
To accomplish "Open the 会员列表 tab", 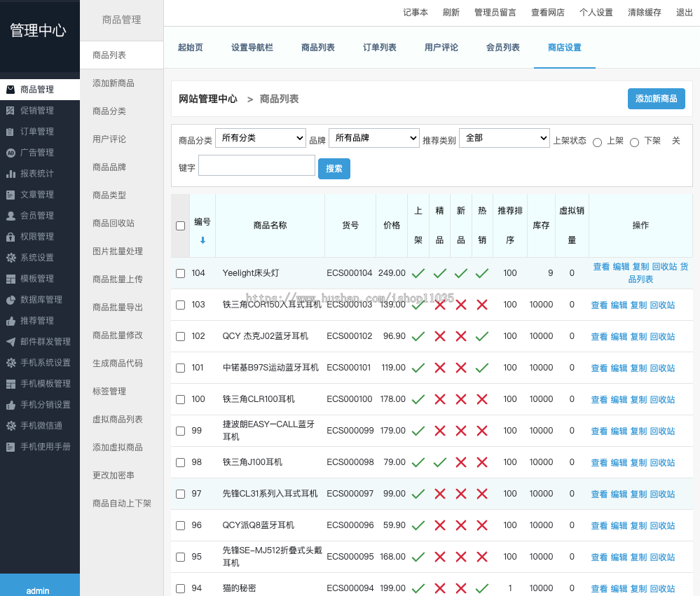I will 503,48.
